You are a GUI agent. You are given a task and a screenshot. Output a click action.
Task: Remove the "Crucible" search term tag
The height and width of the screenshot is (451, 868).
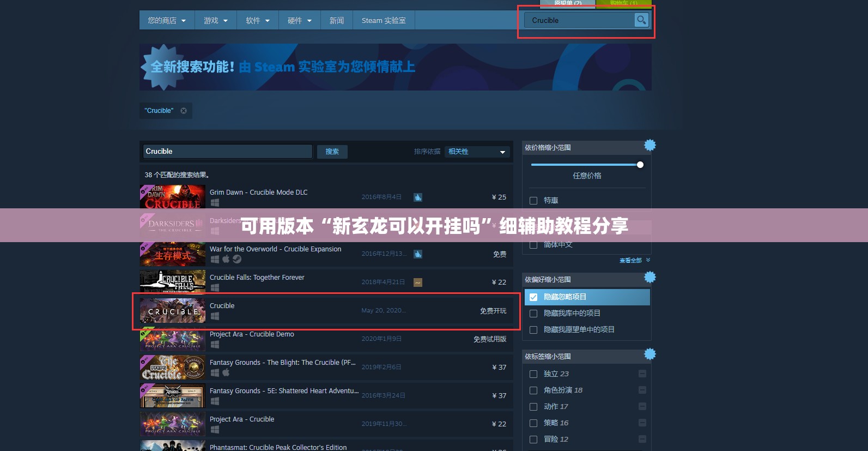(184, 111)
